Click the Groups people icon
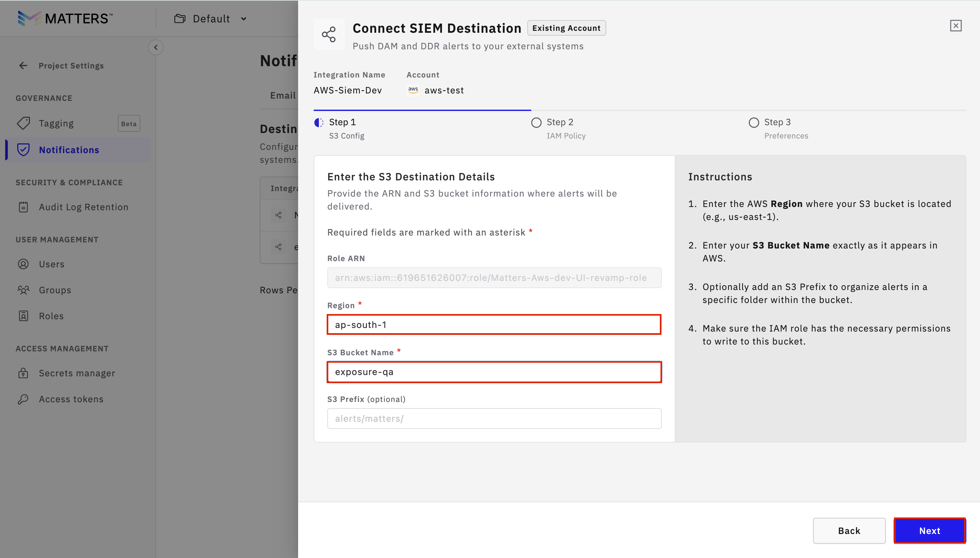Screen dimensions: 980x558 coord(23,290)
